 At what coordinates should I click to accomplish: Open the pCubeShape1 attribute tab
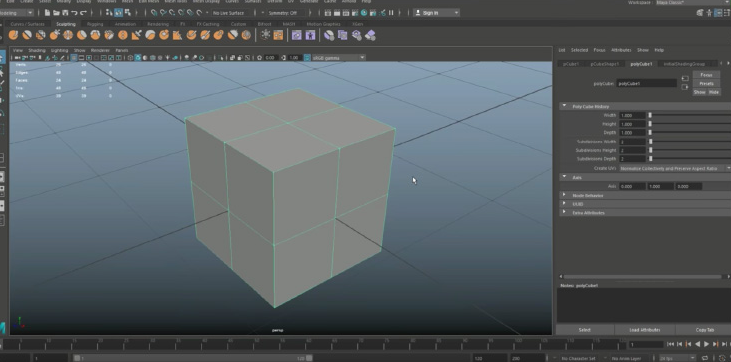tap(604, 64)
